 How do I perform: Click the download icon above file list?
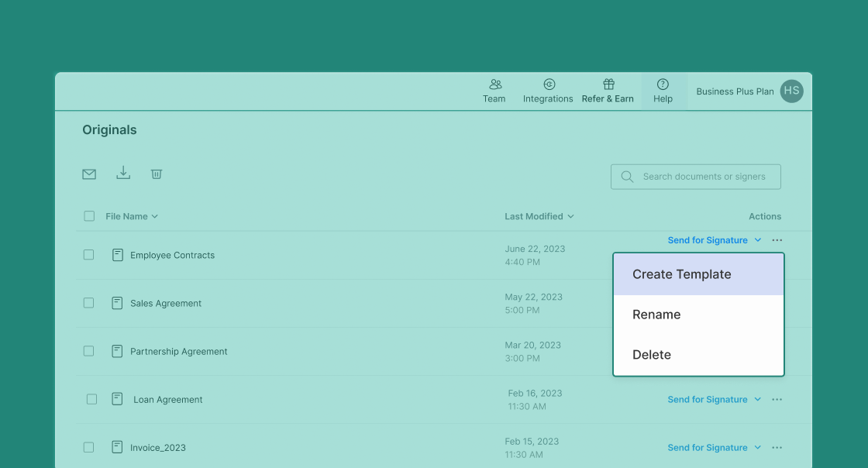[x=123, y=174]
